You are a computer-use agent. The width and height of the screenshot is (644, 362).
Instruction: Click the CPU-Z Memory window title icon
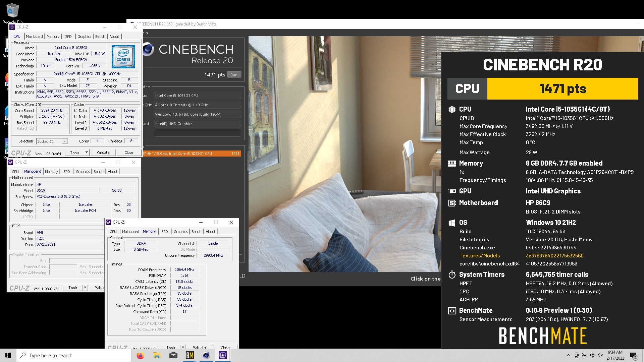coord(108,222)
